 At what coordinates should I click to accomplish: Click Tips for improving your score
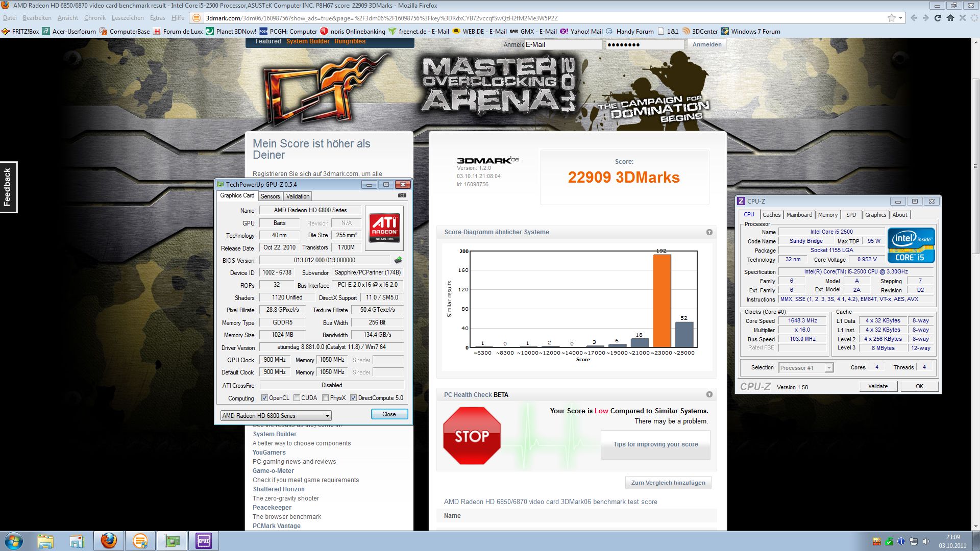tap(655, 444)
